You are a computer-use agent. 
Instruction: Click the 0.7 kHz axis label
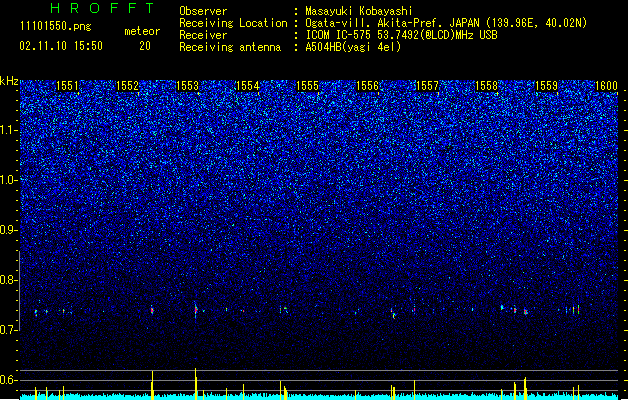click(x=8, y=330)
